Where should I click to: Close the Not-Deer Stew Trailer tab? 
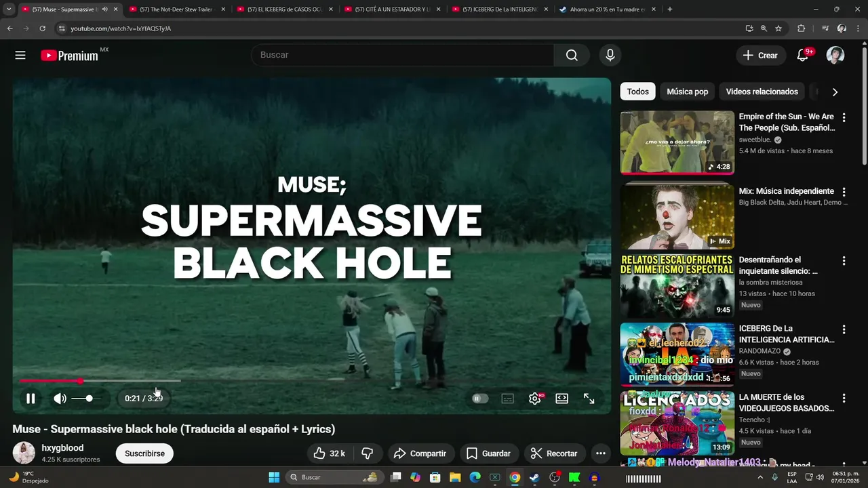tap(223, 9)
